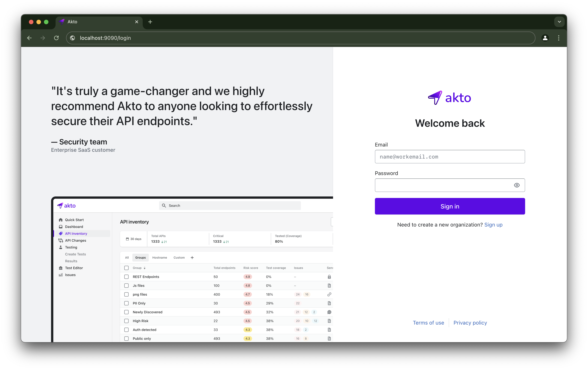Toggle password visibility eye icon

tap(516, 185)
